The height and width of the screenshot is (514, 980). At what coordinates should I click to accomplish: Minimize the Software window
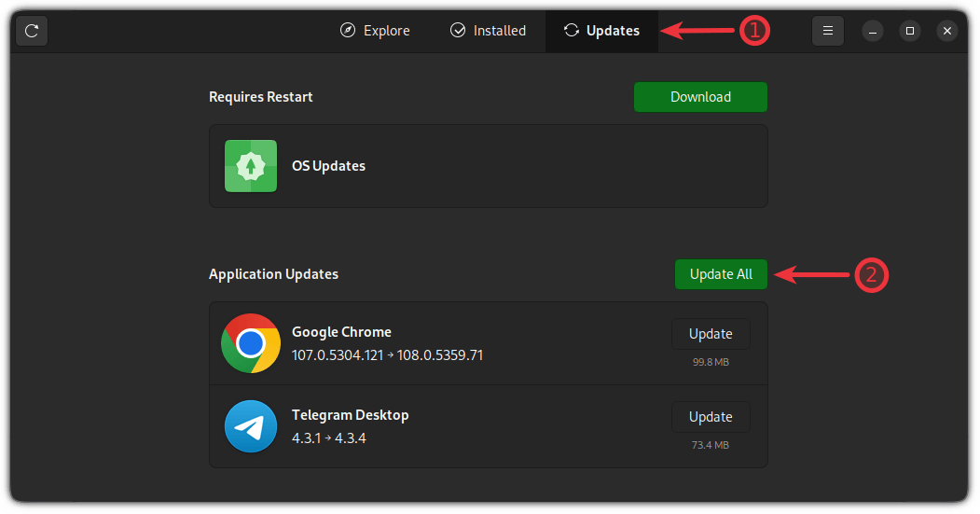874,31
